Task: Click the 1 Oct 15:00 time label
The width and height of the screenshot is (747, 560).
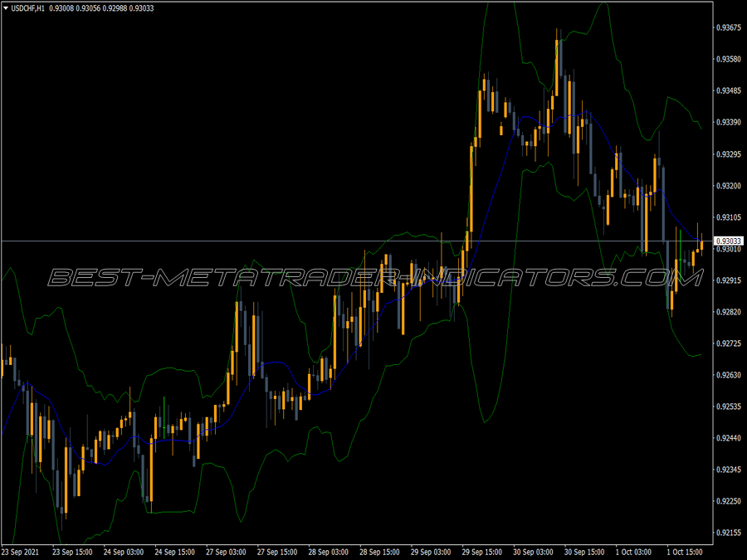Action: click(x=685, y=552)
